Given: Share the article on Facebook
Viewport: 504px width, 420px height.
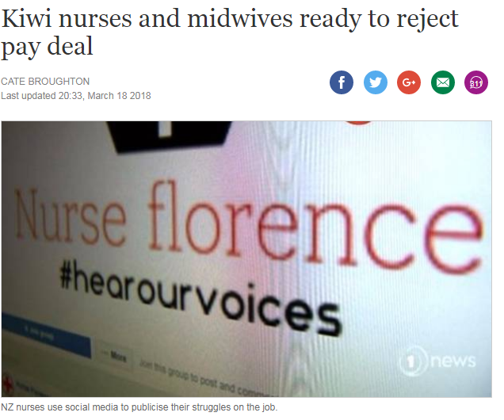Looking at the screenshot, I should (341, 82).
